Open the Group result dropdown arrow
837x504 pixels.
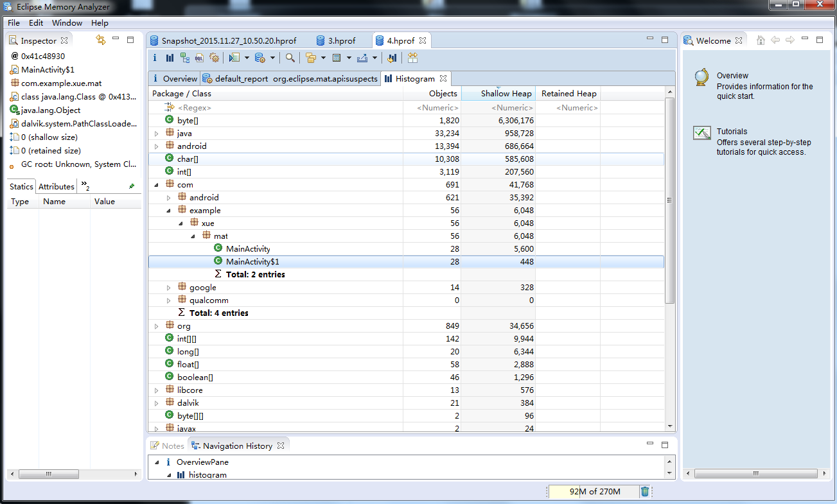[x=323, y=58]
